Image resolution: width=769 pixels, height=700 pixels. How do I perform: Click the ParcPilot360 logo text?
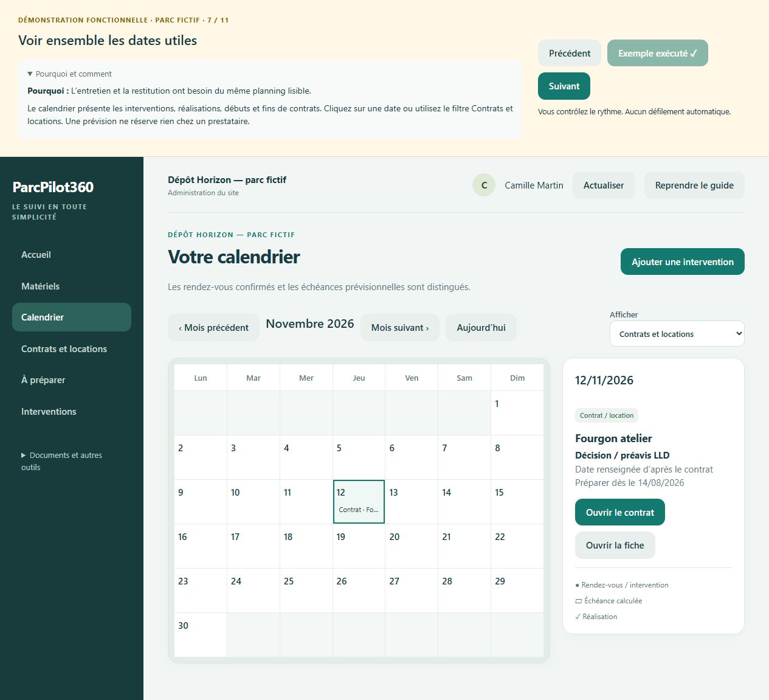53,187
